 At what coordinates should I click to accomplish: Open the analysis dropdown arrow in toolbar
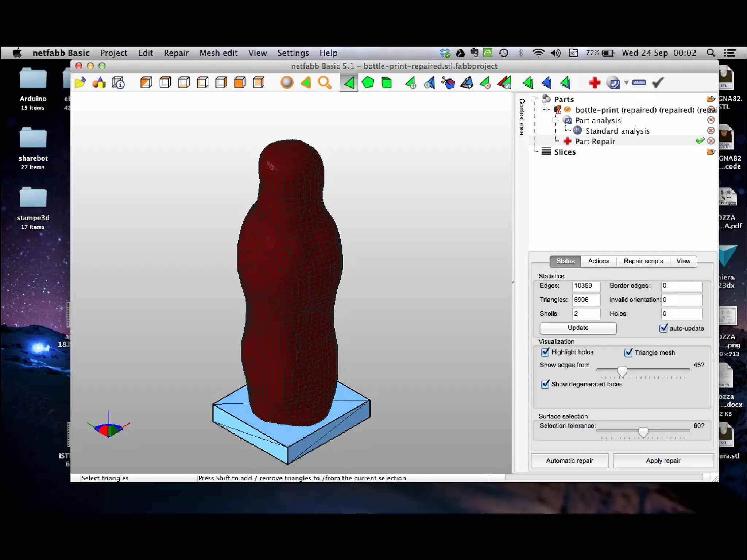click(x=626, y=83)
